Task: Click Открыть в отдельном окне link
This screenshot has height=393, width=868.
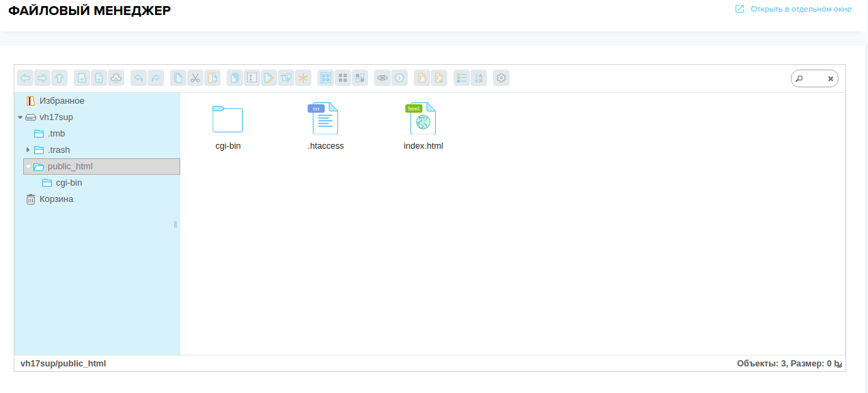Action: point(800,10)
